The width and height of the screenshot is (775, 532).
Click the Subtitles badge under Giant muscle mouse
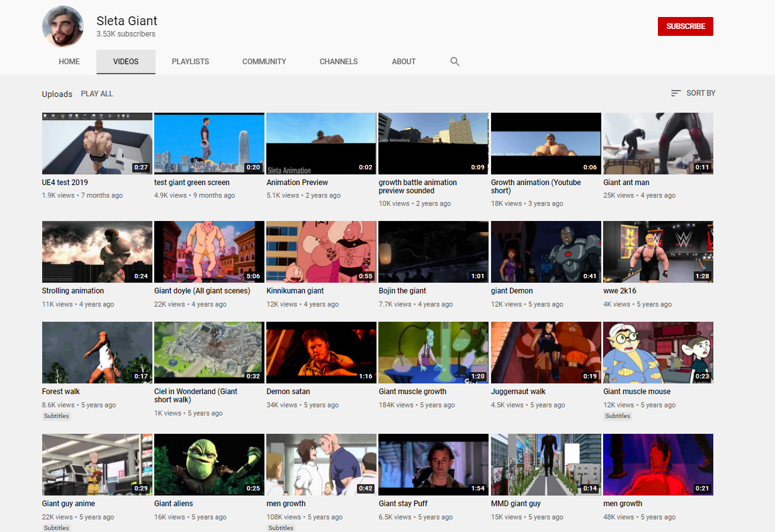618,416
